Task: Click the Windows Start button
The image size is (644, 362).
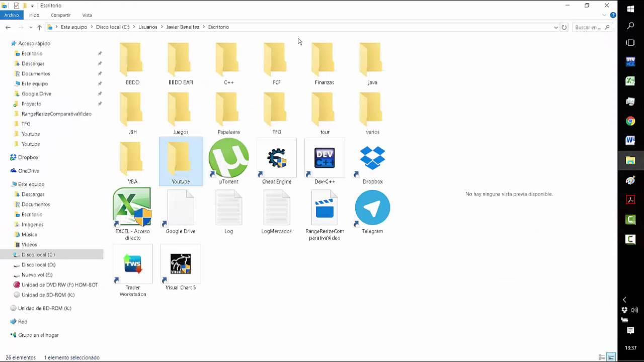Action: [x=630, y=9]
